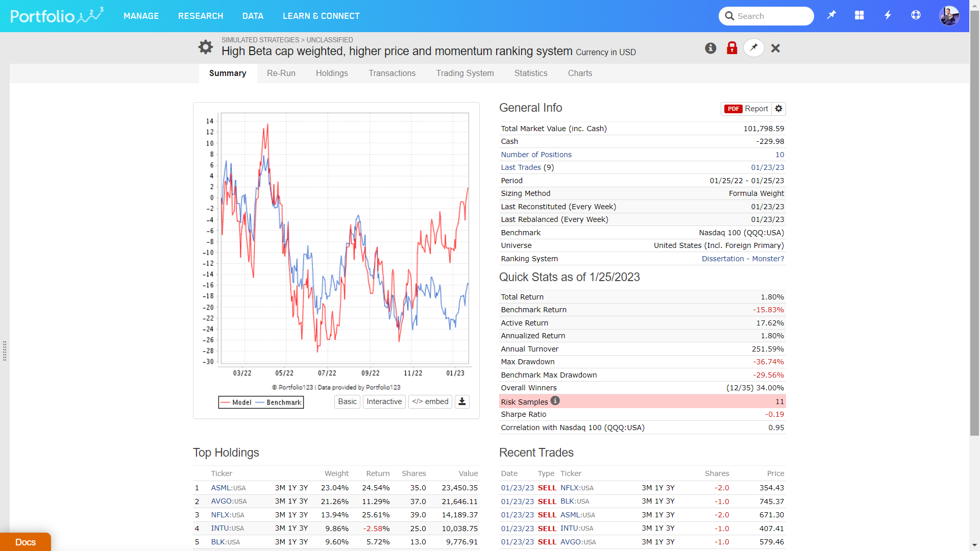Expand the RESEARCH menu

(201, 16)
